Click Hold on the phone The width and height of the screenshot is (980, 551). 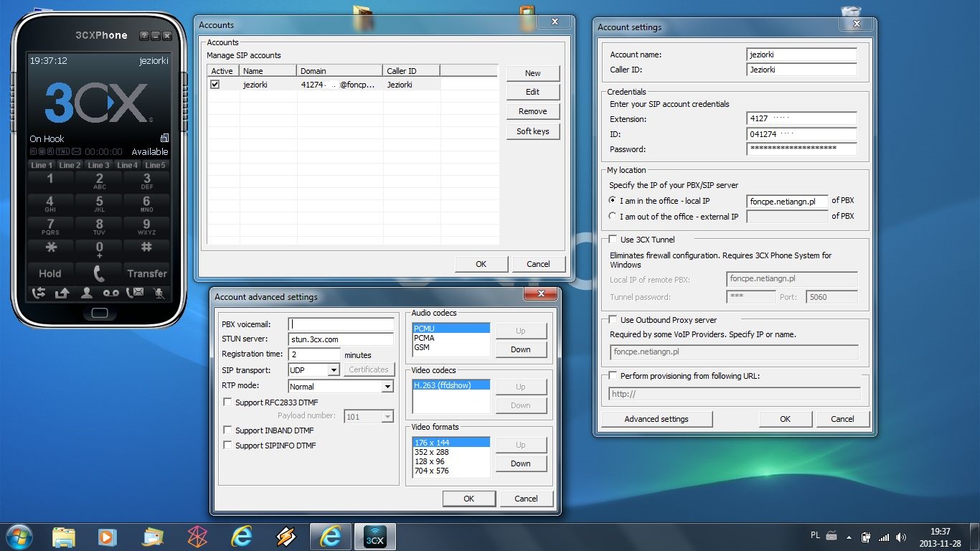pyautogui.click(x=50, y=273)
